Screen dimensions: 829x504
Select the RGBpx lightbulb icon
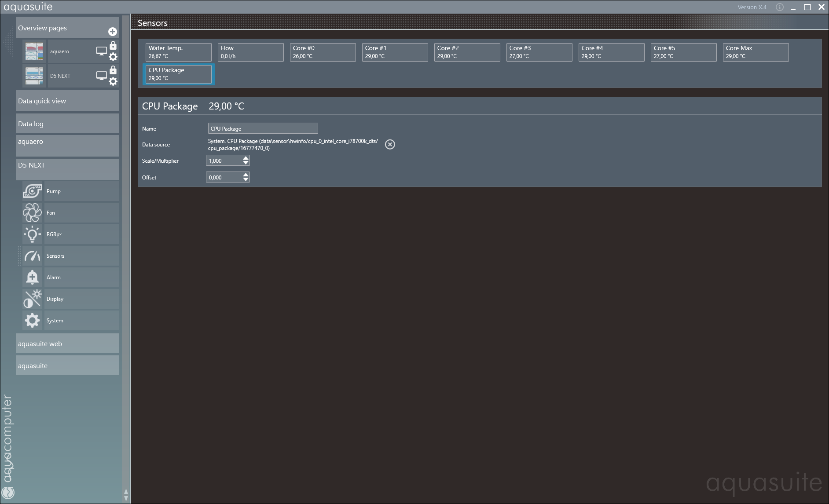32,234
